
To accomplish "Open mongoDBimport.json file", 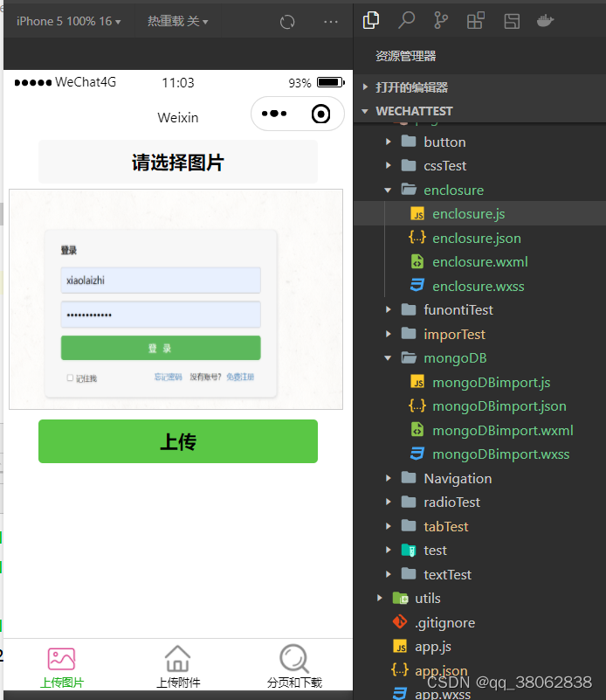I will pyautogui.click(x=479, y=406).
